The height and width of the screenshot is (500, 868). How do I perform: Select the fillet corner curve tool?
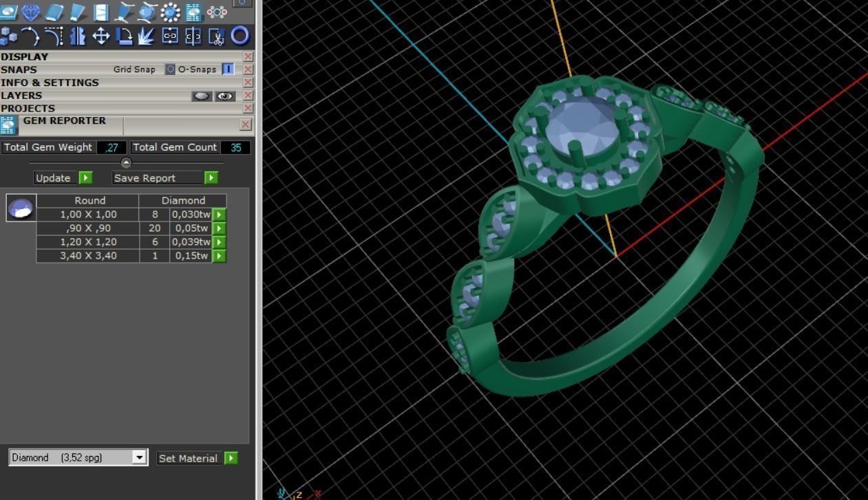point(54,36)
